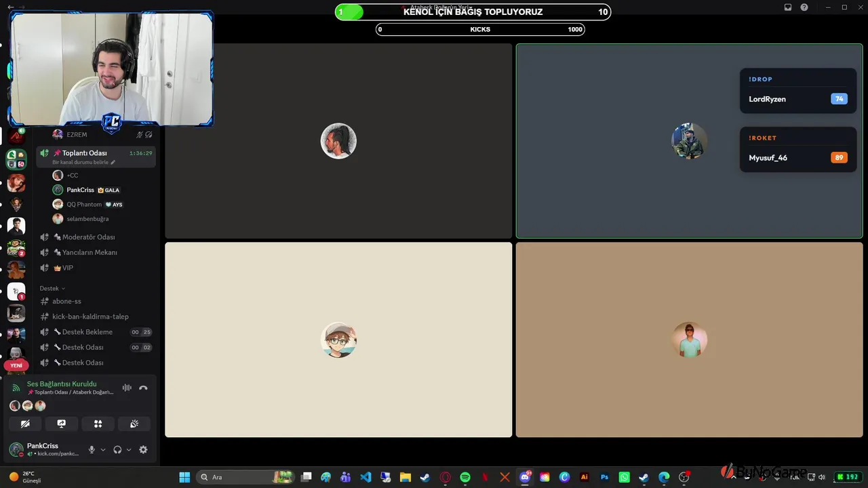Open the Ses Bağlantısı Kuruldu status
The height and width of the screenshot is (488, 868).
(x=62, y=384)
